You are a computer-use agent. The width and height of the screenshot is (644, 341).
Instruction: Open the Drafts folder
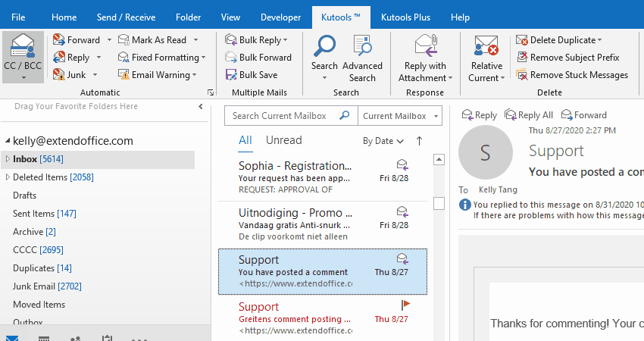(x=25, y=196)
